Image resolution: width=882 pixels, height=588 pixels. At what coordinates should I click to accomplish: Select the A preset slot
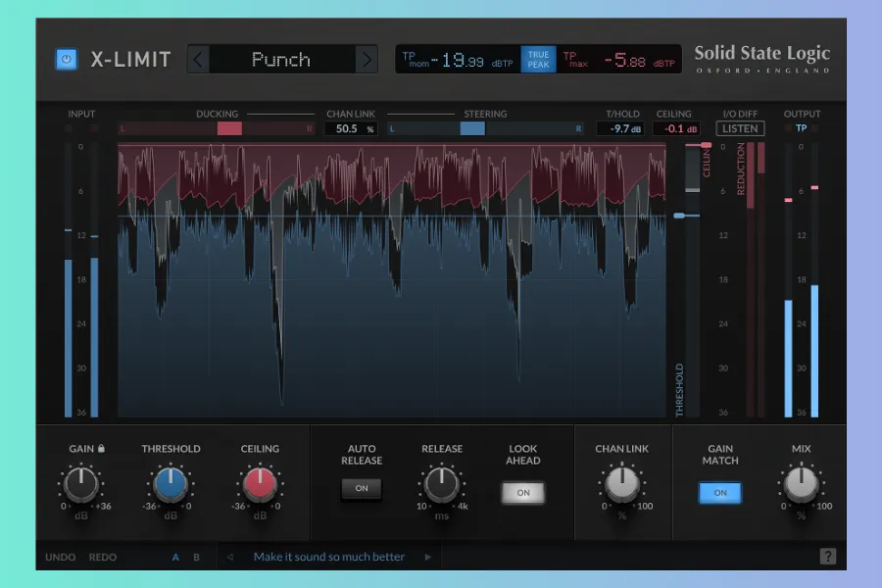[x=176, y=558]
